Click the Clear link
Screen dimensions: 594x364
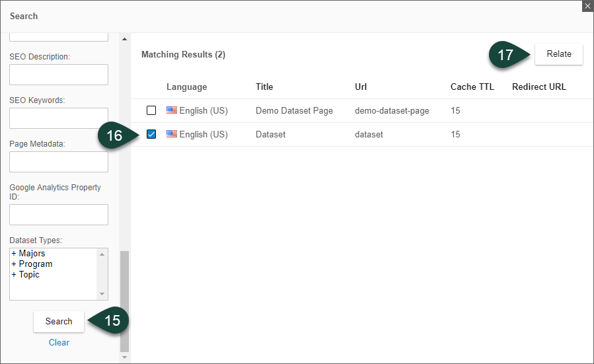(59, 342)
